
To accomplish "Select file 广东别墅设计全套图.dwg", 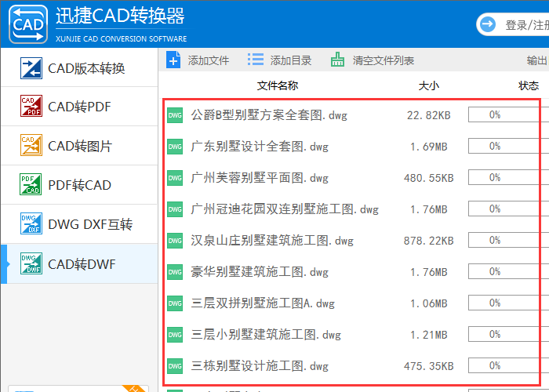I will coord(260,147).
